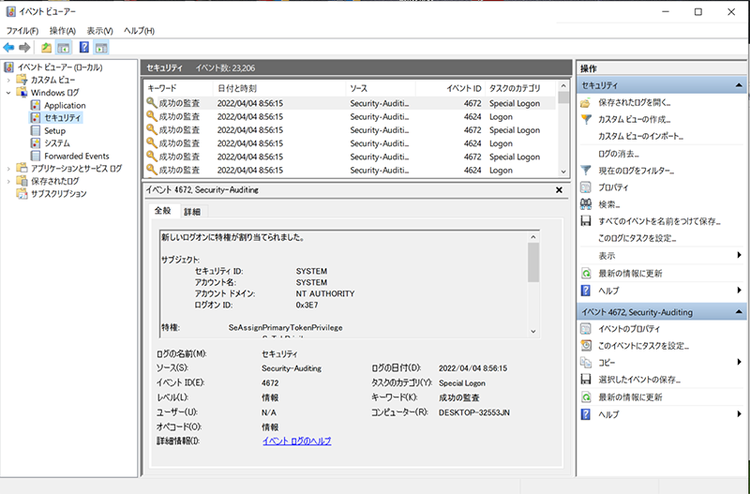Expand the 表示 submenu arrow
This screenshot has height=494, width=750.
[739, 255]
